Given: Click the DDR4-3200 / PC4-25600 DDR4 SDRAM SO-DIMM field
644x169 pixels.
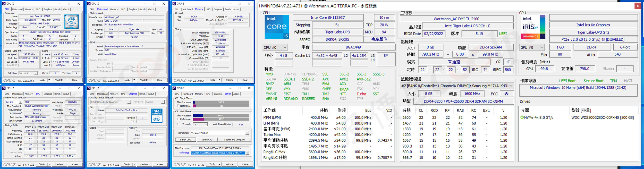Looking at the screenshot, I should 463,101.
